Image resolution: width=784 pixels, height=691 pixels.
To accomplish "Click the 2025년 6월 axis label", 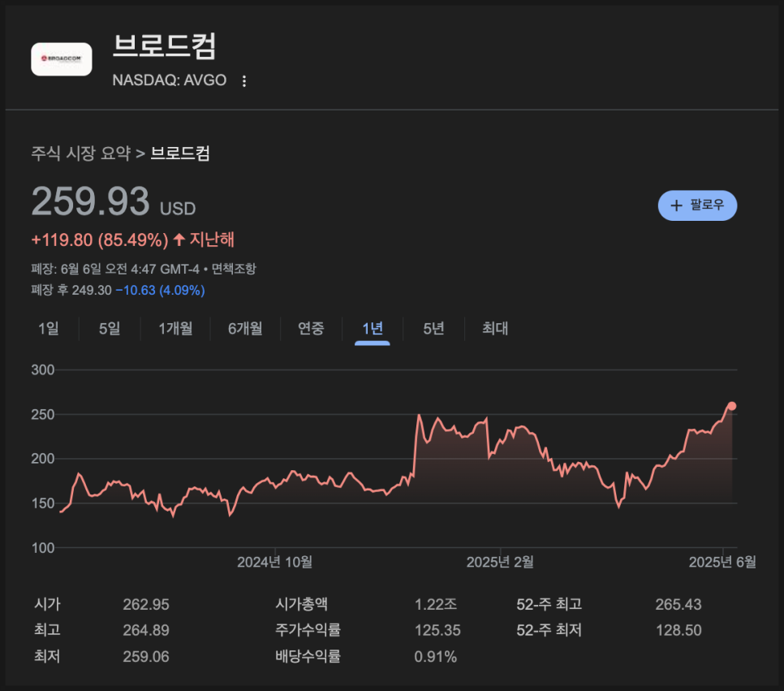I will (722, 563).
